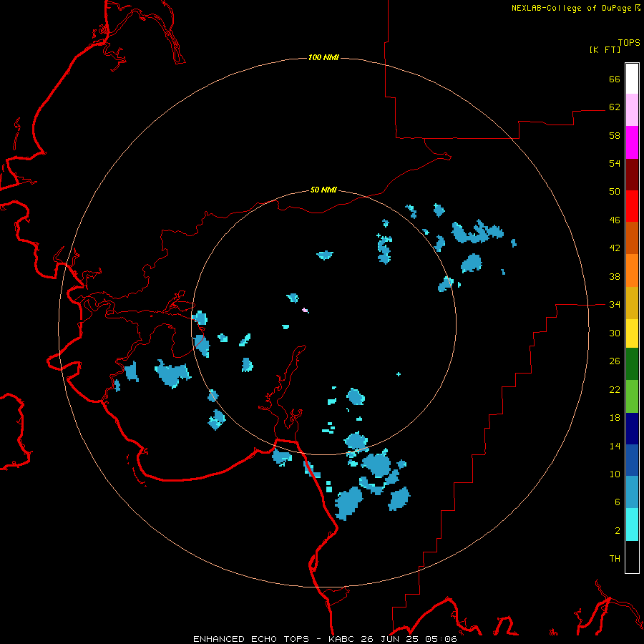Click the legend value "62"

pyautogui.click(x=615, y=107)
